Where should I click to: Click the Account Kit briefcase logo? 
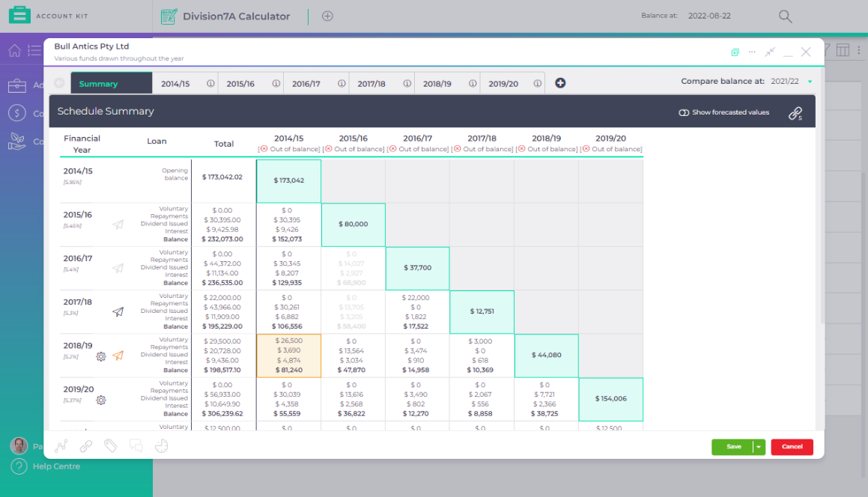coord(20,13)
